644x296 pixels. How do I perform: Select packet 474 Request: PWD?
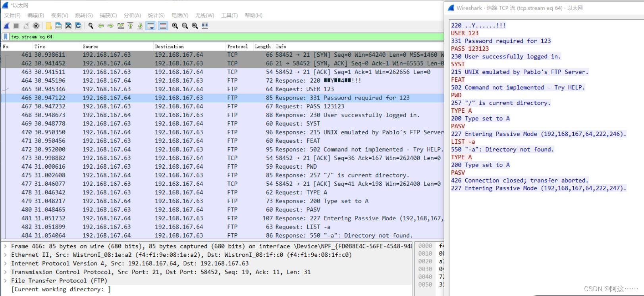(x=222, y=167)
